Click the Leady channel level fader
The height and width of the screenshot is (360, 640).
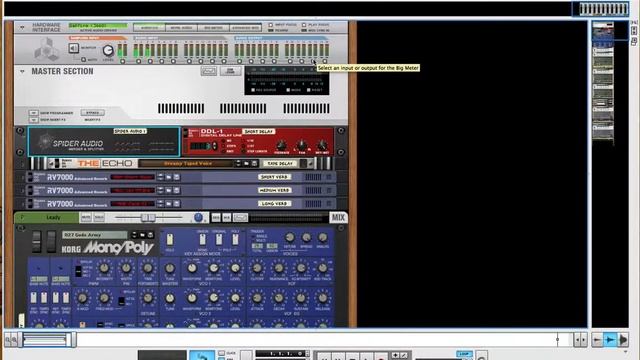(148, 218)
